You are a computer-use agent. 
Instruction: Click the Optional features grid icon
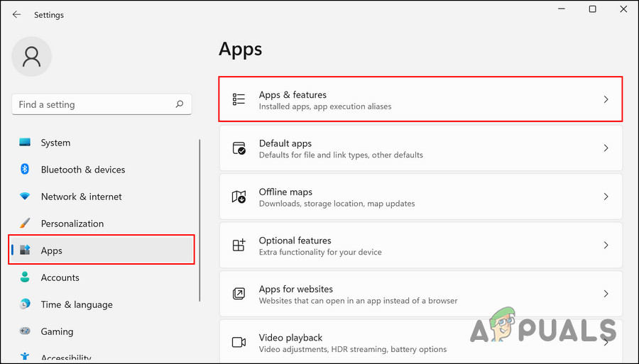[239, 245]
